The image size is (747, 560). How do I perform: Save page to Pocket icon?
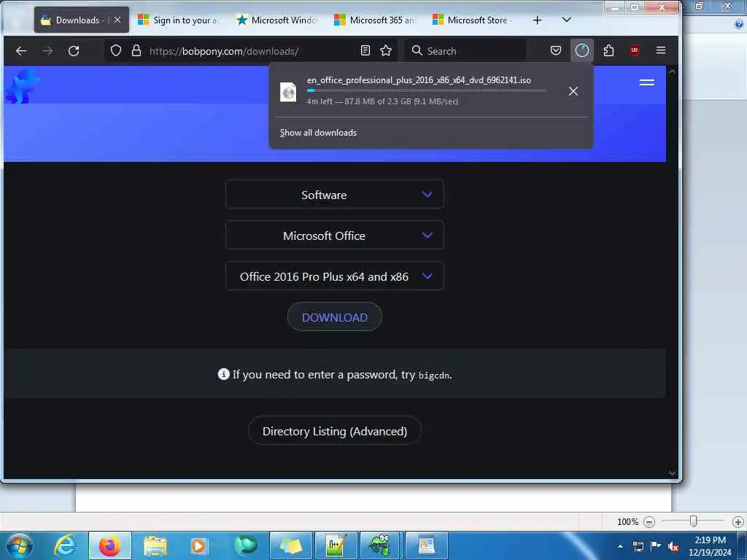[x=555, y=50]
